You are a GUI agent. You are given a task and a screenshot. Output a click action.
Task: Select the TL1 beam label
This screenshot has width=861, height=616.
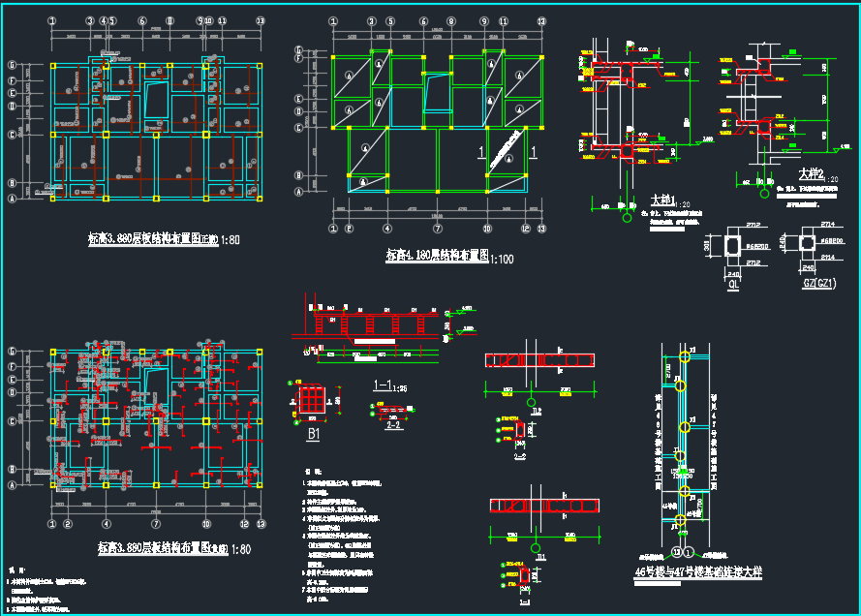coord(540,557)
